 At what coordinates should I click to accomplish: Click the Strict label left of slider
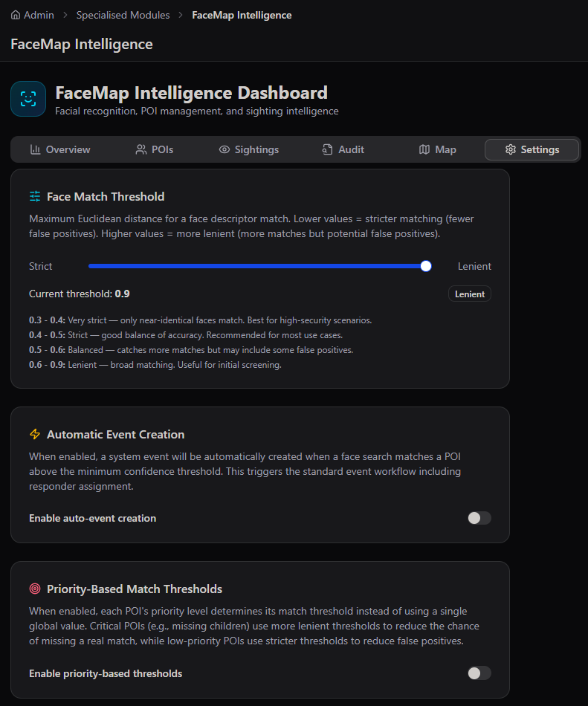tap(41, 266)
